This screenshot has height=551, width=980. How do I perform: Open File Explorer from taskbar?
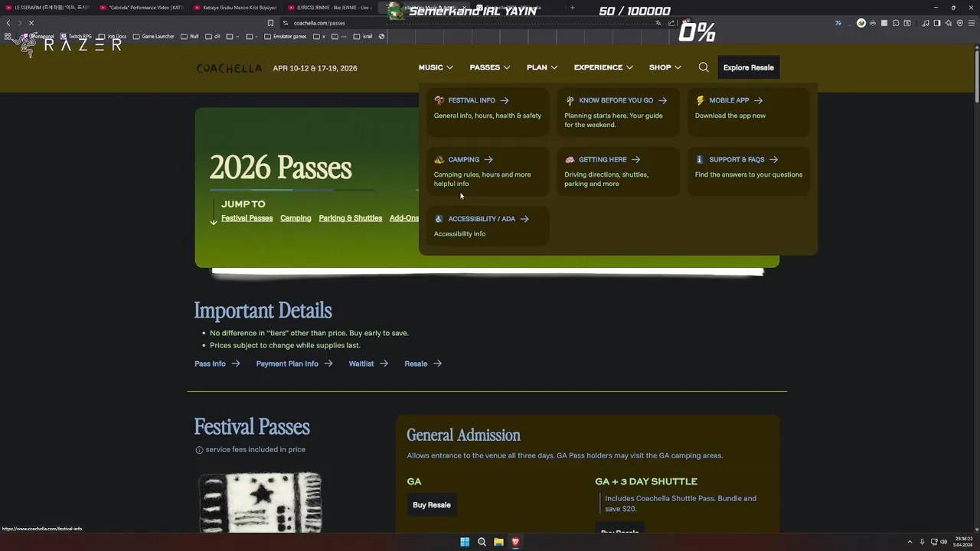(498, 542)
